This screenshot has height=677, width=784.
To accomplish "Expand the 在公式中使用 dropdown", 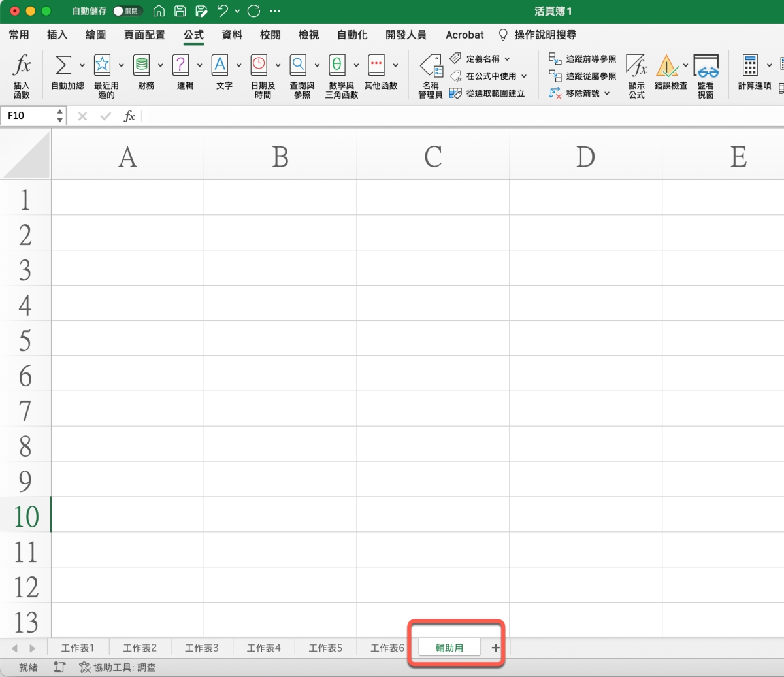I will (524, 76).
